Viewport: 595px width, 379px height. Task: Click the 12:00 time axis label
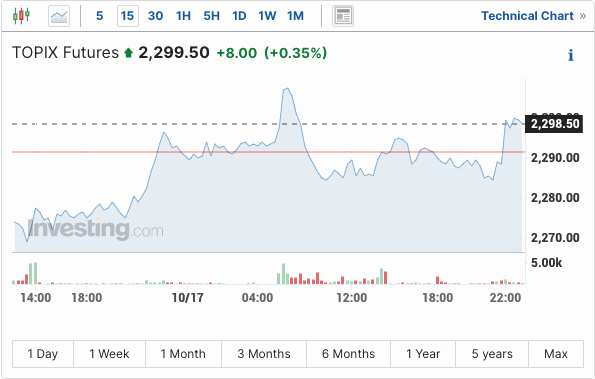pyautogui.click(x=351, y=298)
